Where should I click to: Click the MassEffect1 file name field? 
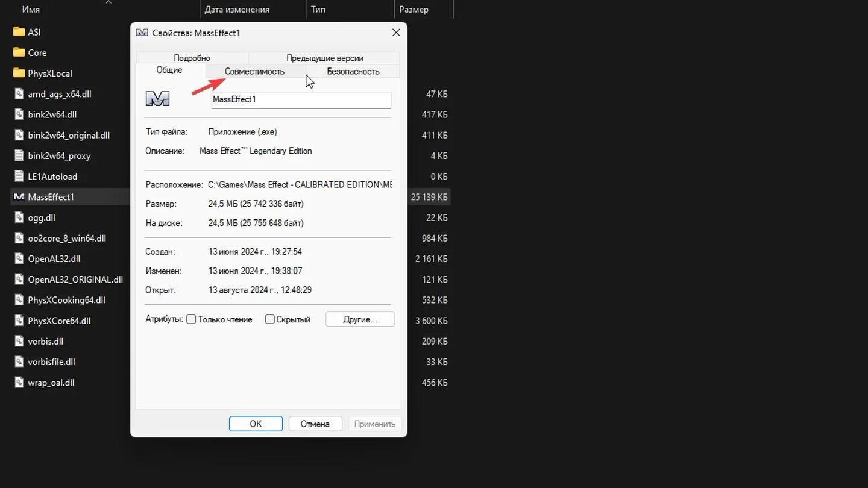[301, 99]
